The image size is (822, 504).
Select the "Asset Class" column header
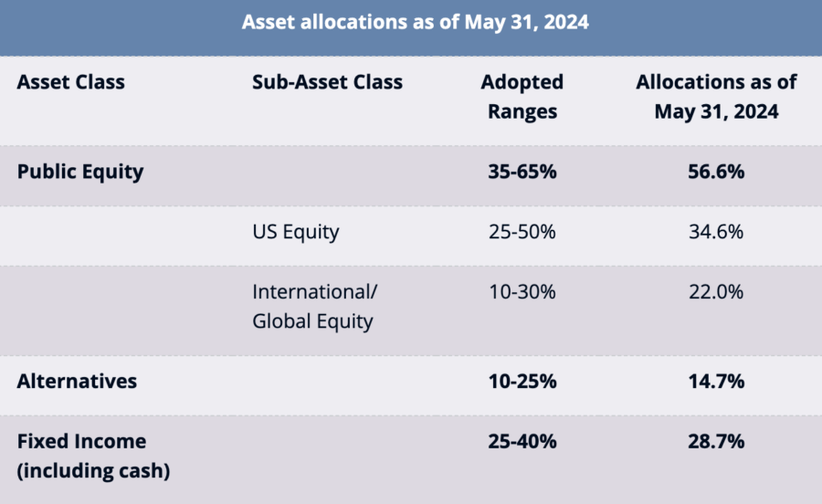pos(70,82)
